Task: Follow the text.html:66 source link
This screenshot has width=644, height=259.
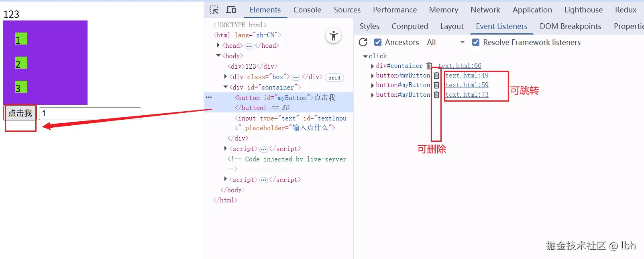Action: 460,65
